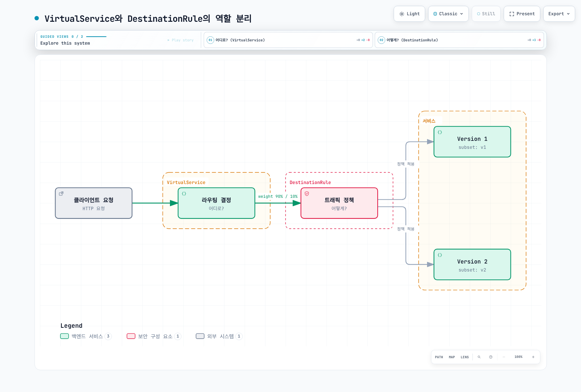
Task: Click 백엔드 서비스 green color swatch
Action: pyautogui.click(x=64, y=336)
